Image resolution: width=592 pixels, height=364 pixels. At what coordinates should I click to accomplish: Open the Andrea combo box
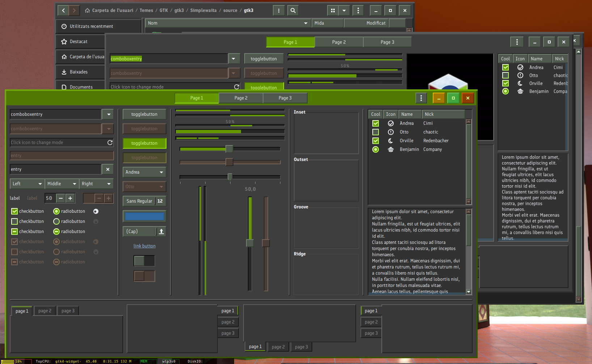click(144, 172)
